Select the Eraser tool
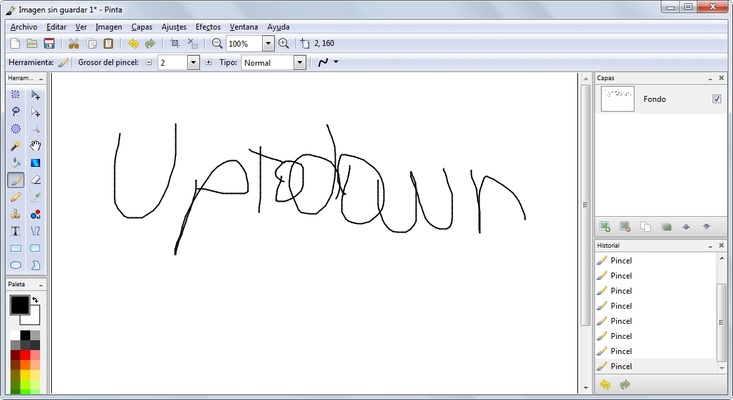Viewport: 733px width, 400px height. (35, 180)
